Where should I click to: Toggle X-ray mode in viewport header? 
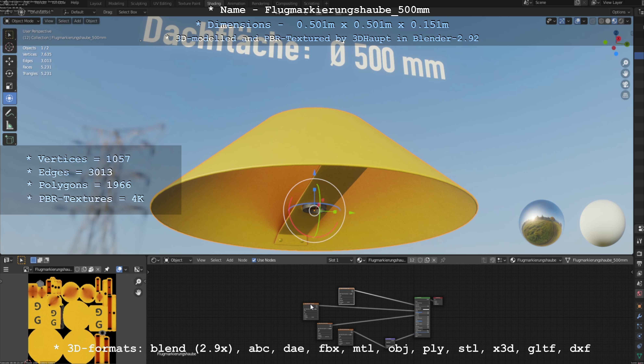(592, 21)
